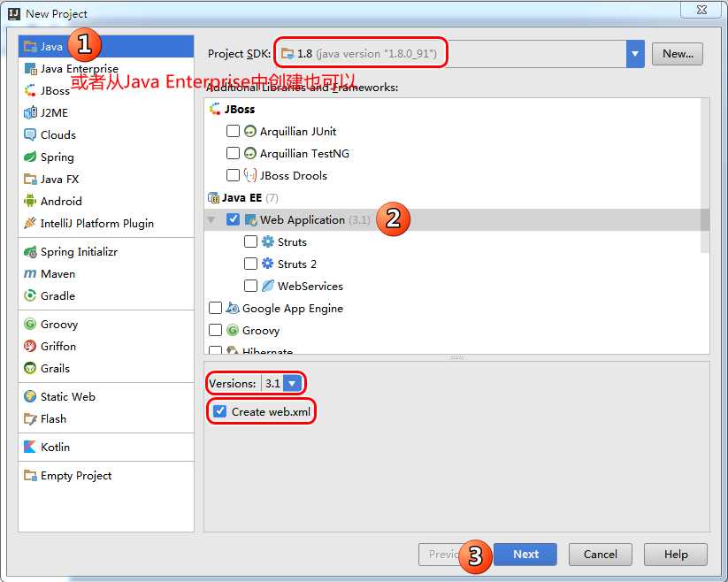Pick the Grails icon
The width and height of the screenshot is (728, 582).
coord(30,369)
